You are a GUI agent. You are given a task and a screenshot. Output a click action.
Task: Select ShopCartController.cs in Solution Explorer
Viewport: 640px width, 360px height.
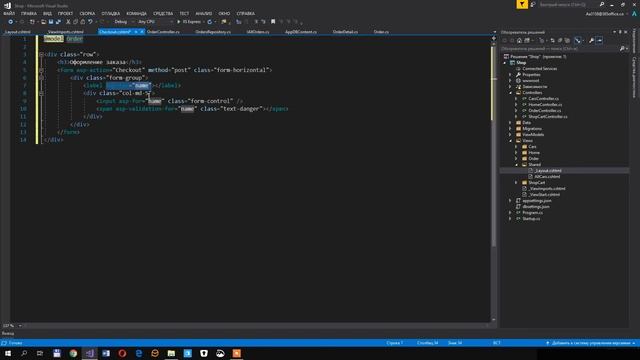tap(547, 117)
